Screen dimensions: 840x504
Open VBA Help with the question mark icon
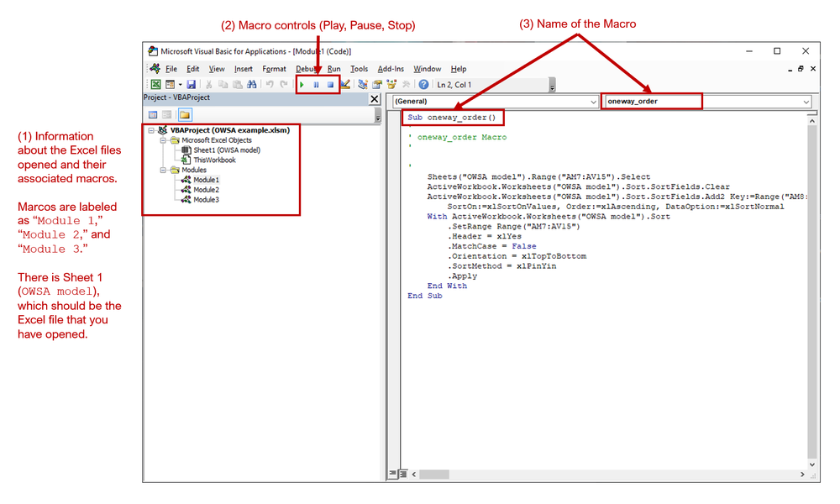[x=423, y=84]
